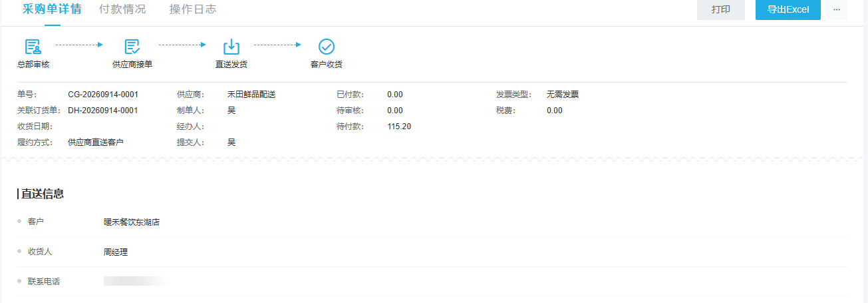Click the 税费 value 0.00

pyautogui.click(x=555, y=111)
